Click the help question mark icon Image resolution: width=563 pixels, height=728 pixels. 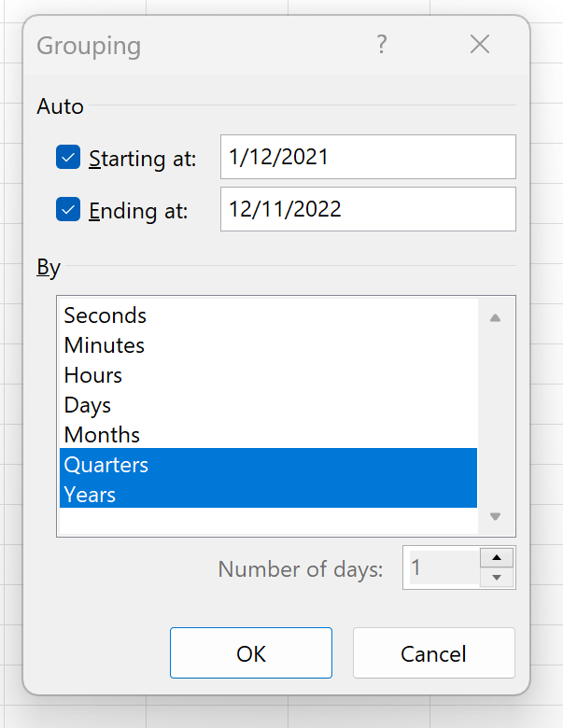coord(381,45)
